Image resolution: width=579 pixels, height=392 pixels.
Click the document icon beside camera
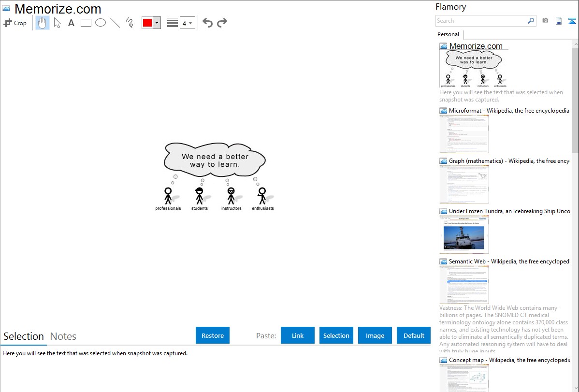pyautogui.click(x=559, y=21)
